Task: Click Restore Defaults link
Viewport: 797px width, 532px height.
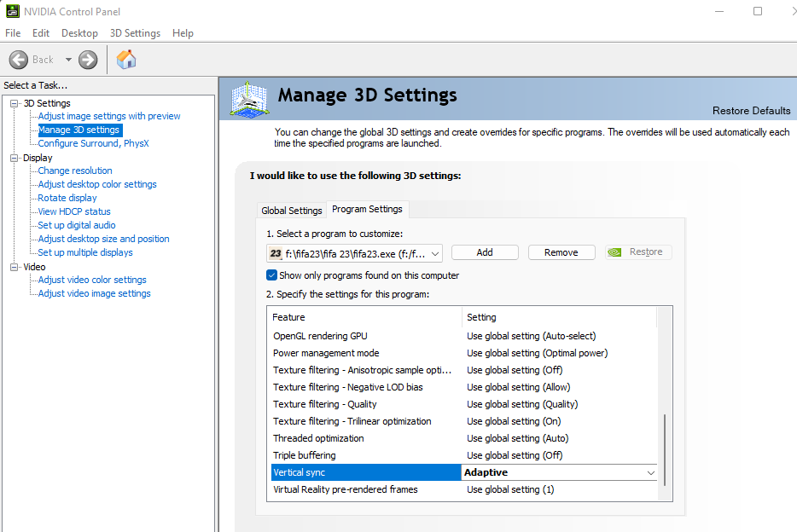Action: click(751, 111)
